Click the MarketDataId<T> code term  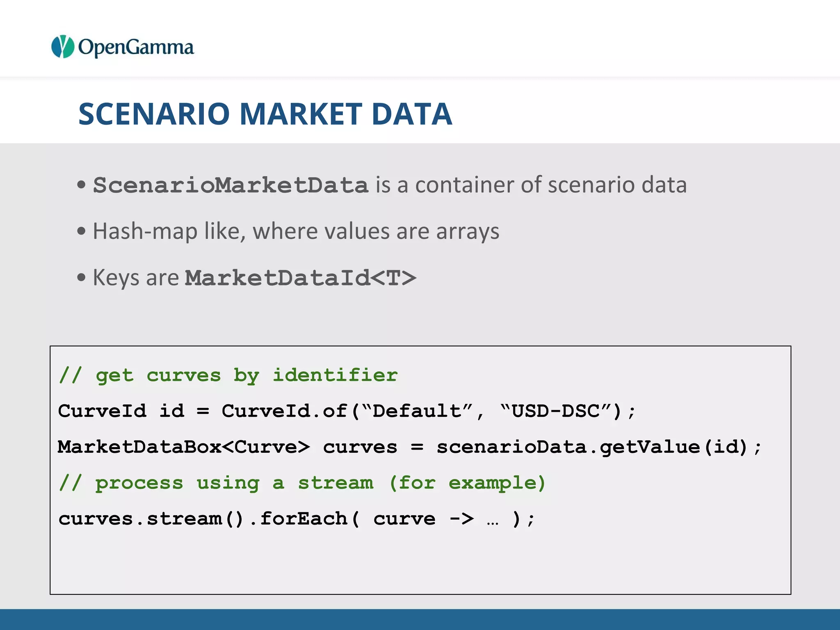pyautogui.click(x=301, y=278)
